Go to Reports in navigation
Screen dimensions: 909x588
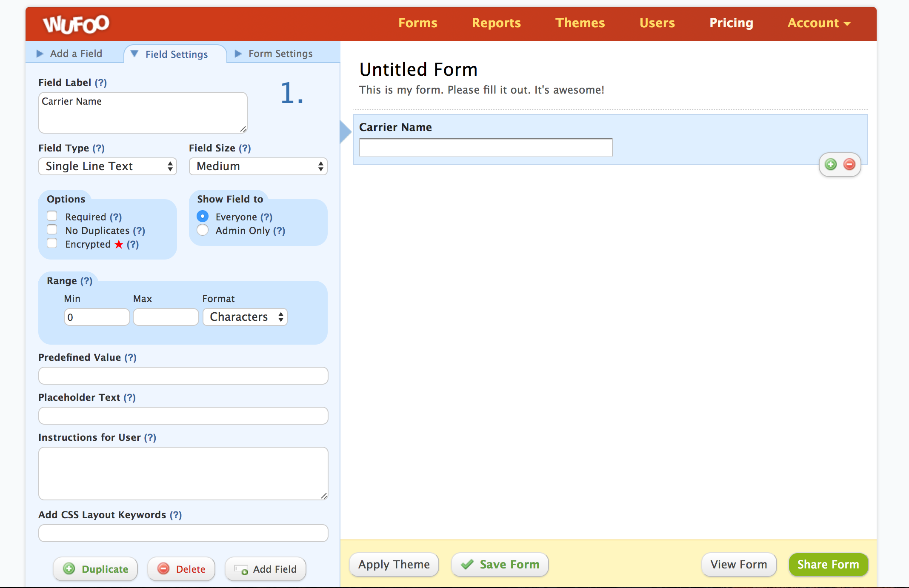tap(496, 23)
